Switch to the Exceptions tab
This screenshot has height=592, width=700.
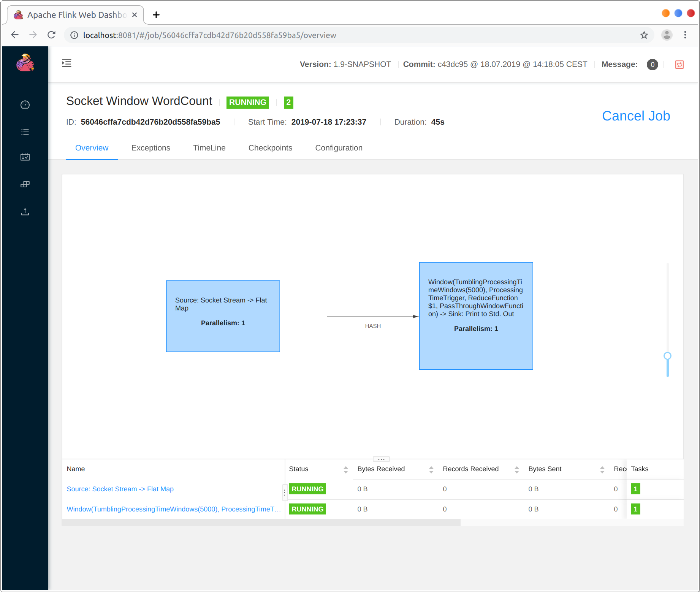tap(151, 148)
